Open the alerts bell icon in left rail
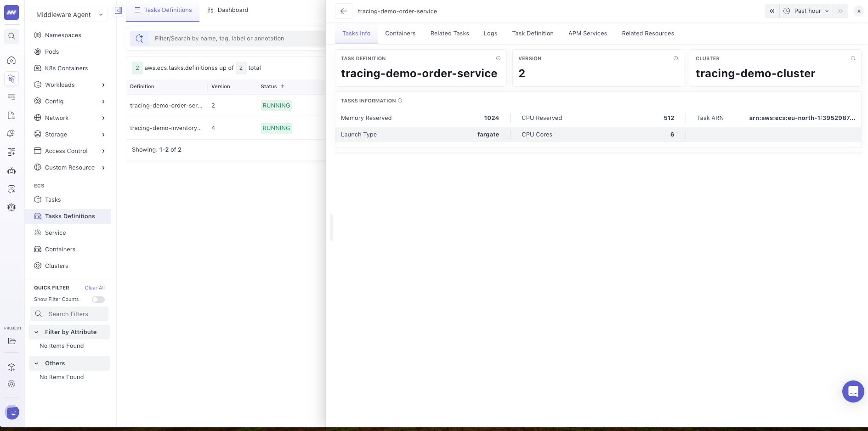The height and width of the screenshot is (431, 868). pos(11,134)
